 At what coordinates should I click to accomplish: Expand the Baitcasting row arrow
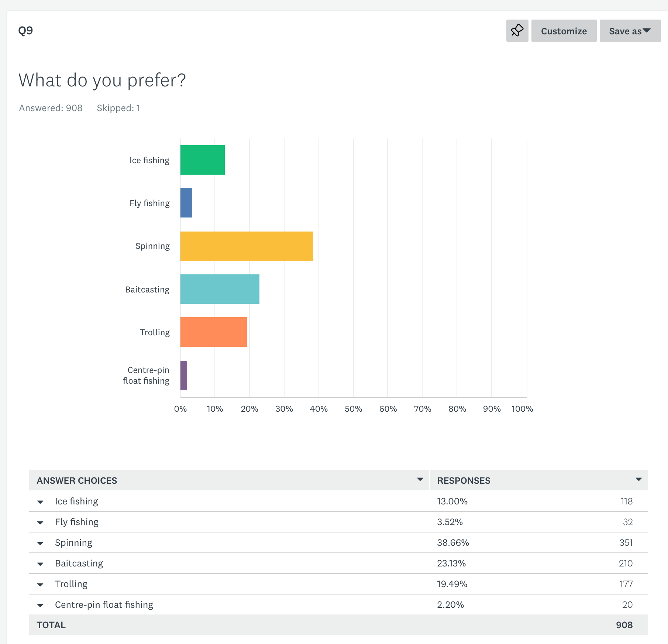[x=41, y=564]
